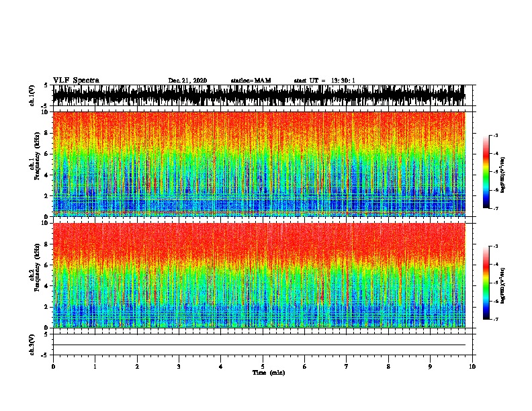Click time axis tick label "10"

[472, 367]
